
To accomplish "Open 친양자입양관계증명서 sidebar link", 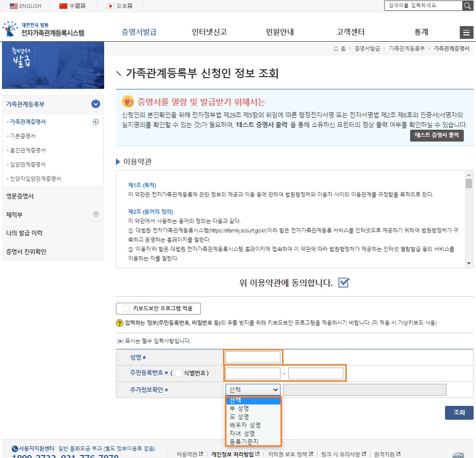I will (x=35, y=179).
